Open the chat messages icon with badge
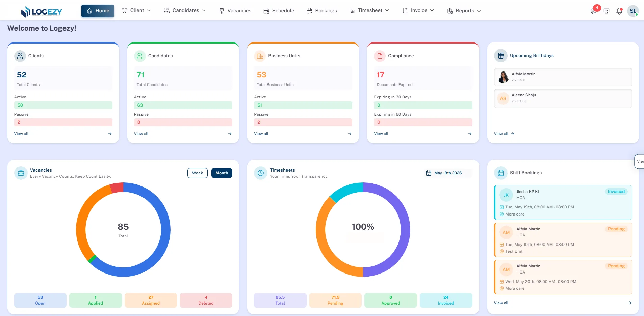Image resolution: width=644 pixels, height=316 pixels. (594, 11)
